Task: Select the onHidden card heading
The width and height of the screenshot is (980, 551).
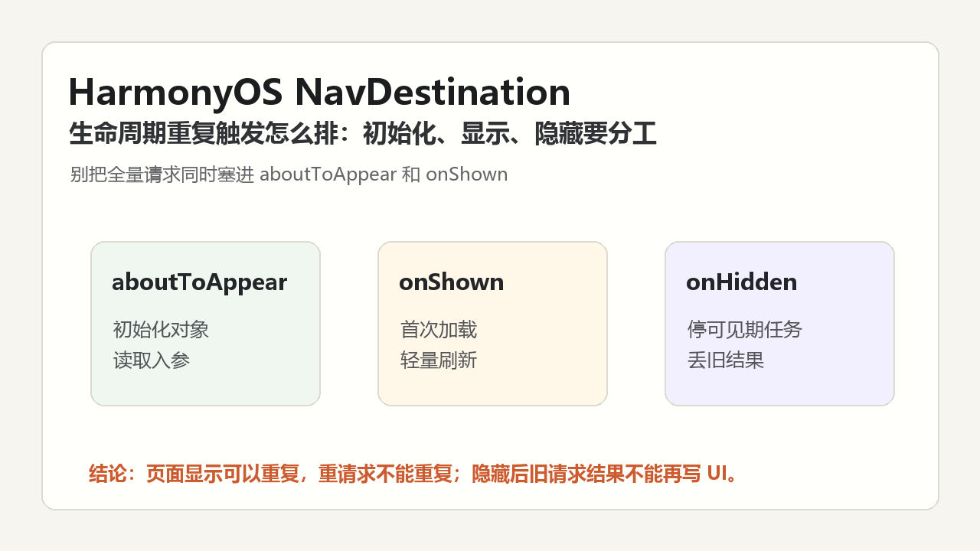Action: pos(741,282)
